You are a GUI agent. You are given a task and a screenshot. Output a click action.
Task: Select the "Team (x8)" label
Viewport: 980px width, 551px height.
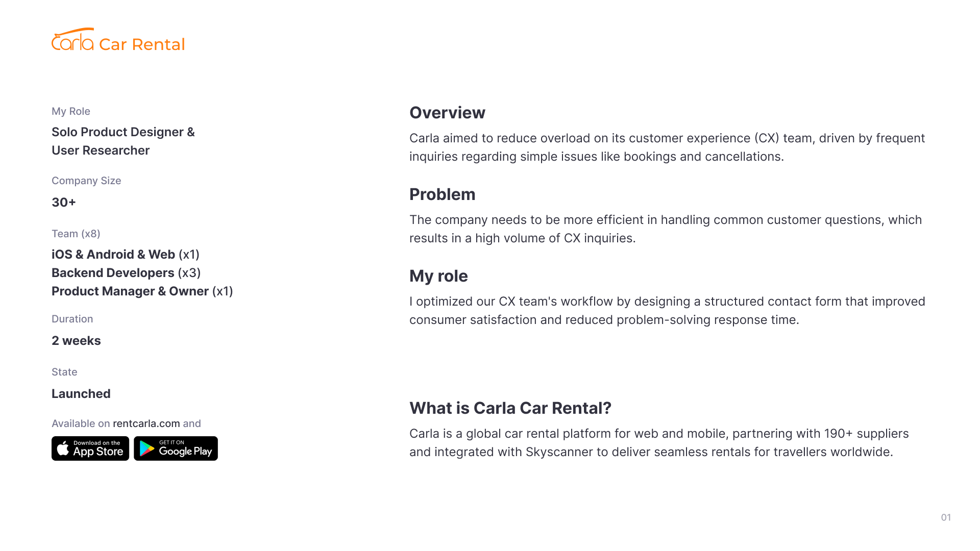(x=76, y=234)
